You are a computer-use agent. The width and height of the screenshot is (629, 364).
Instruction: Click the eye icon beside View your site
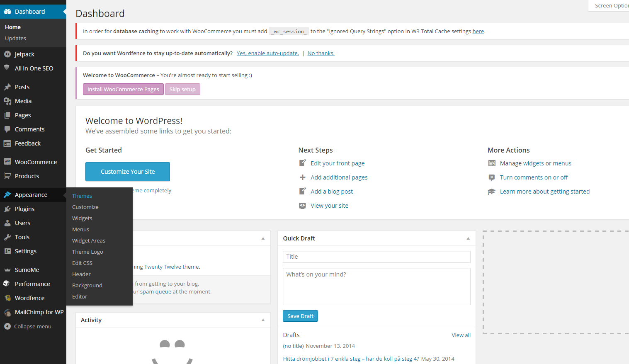[303, 206]
